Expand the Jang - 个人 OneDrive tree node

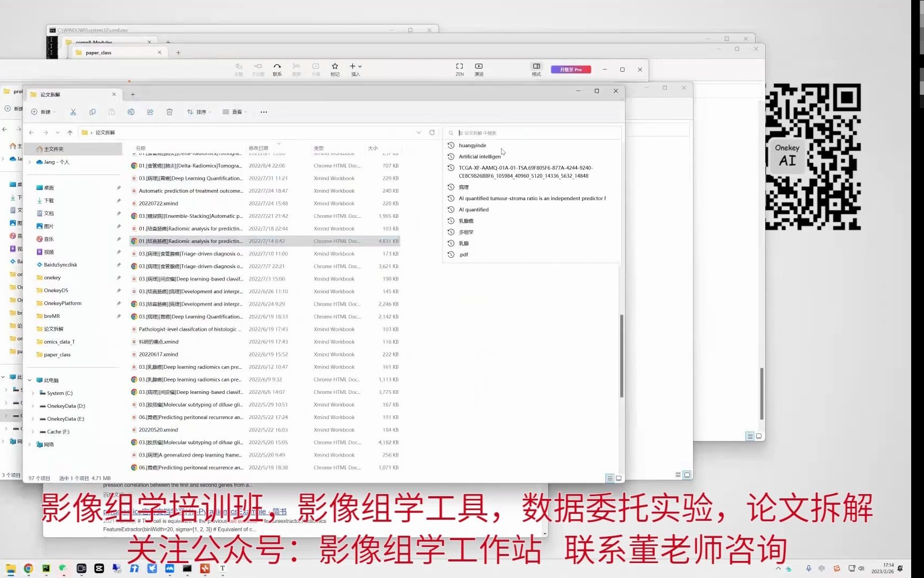(29, 162)
